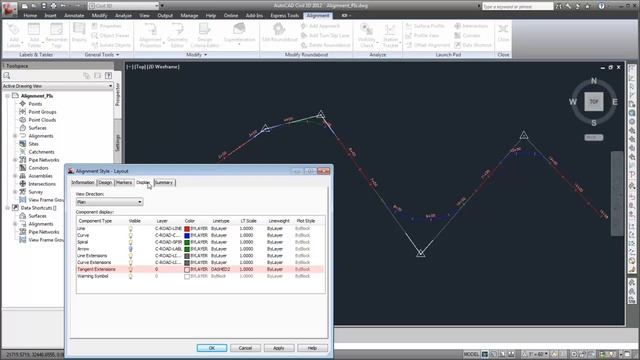The height and width of the screenshot is (360, 640).
Task: Open the Analyze ribbon tab
Action: pos(123,16)
